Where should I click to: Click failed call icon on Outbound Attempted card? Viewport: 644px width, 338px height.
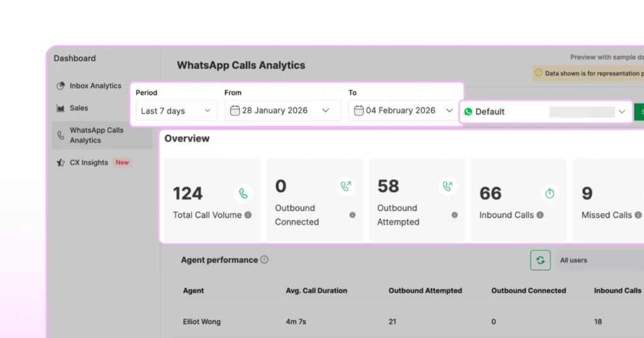point(448,186)
